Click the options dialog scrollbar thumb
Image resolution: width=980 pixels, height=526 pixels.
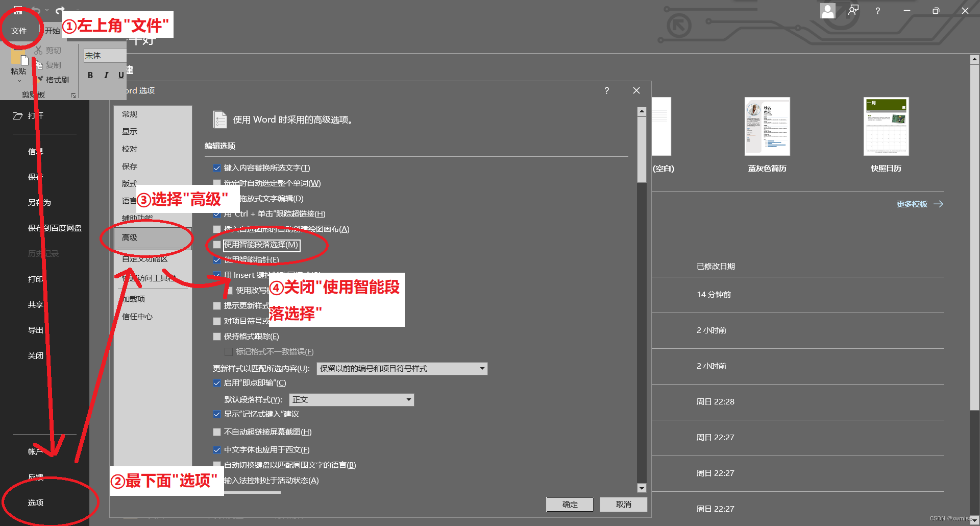642,149
